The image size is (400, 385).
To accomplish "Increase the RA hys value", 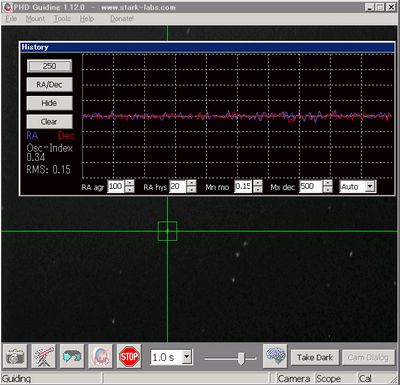I will coord(192,183).
